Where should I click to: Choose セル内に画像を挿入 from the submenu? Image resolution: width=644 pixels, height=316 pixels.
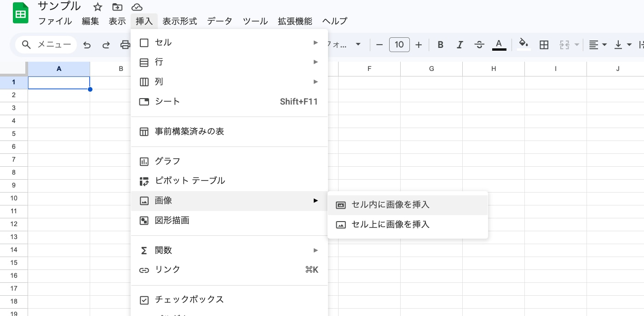pyautogui.click(x=390, y=205)
